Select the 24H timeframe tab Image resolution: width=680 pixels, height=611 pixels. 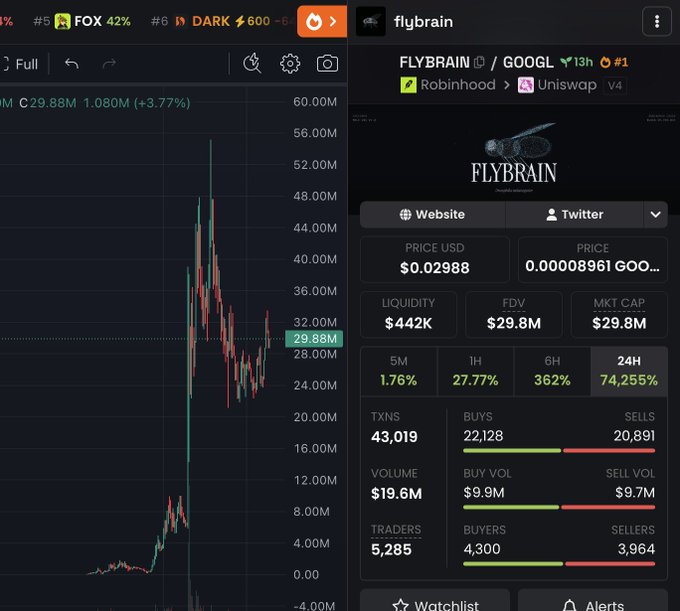629,371
